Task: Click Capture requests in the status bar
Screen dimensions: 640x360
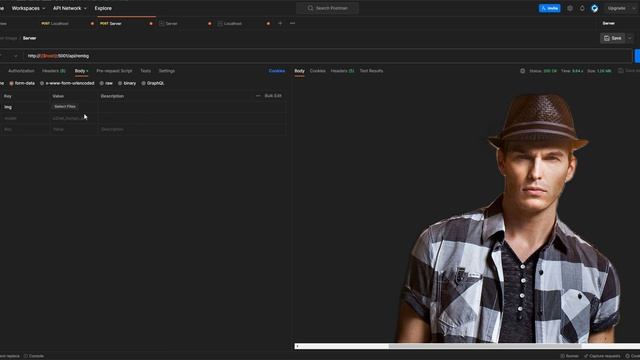Action: pos(602,356)
